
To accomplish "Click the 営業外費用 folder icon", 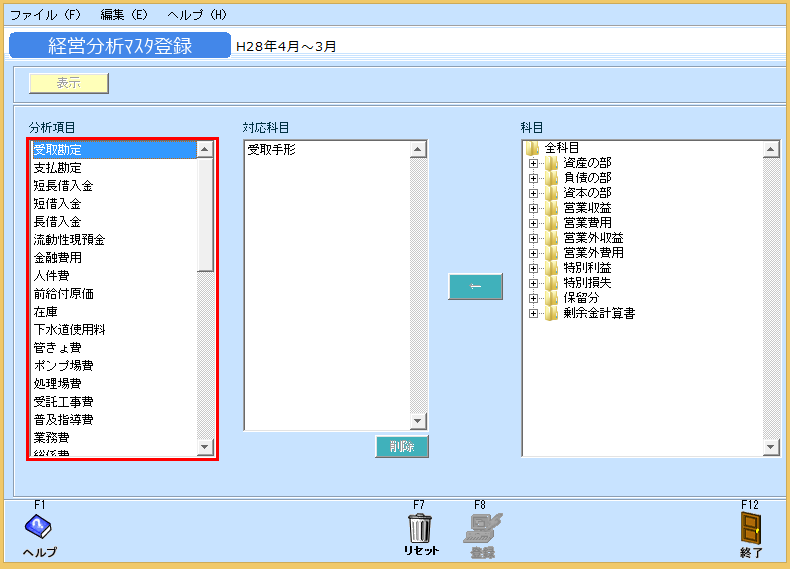I will coord(551,253).
